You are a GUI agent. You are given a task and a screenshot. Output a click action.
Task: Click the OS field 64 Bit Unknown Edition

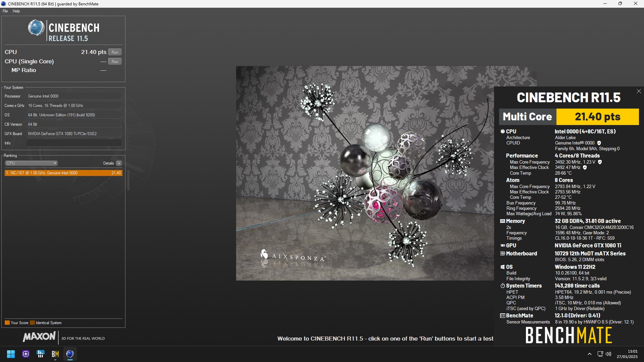(x=74, y=115)
